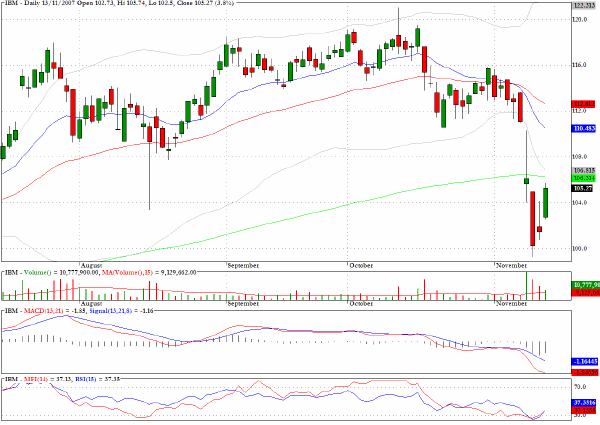Screen dimensions: 600x425
Task: Click the blue 37.3516 RSI value tag
Action: click(584, 403)
